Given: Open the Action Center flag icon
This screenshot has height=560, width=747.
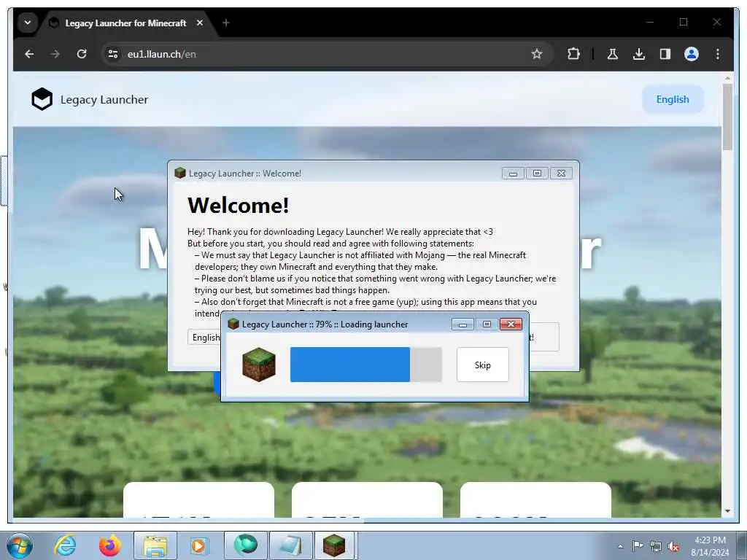Looking at the screenshot, I should tap(638, 546).
